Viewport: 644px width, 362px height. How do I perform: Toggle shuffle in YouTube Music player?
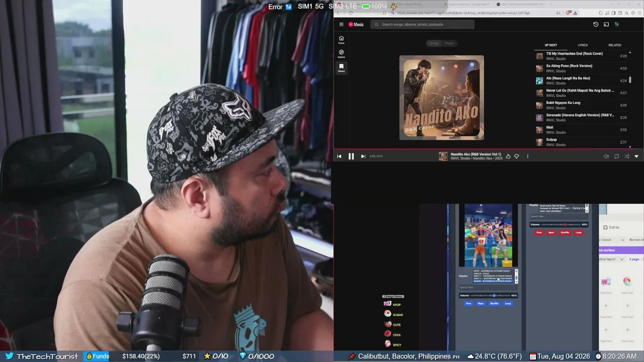point(626,156)
